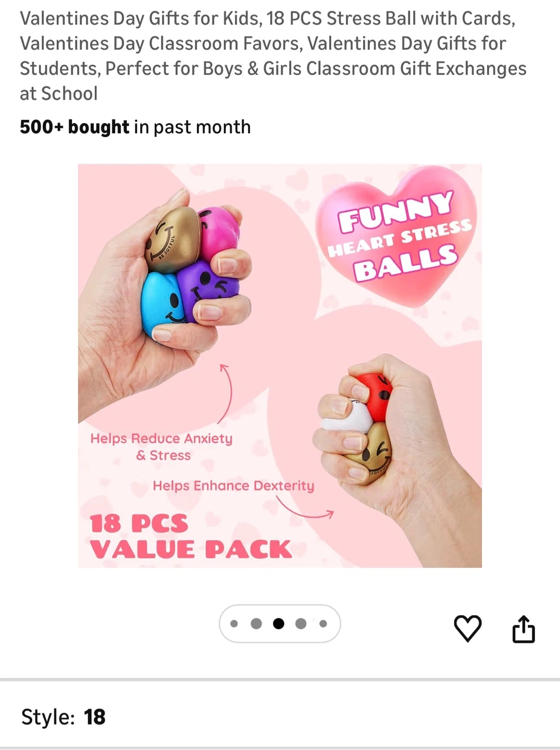Select the fifth image pagination dot
The image size is (560, 750).
pyautogui.click(x=323, y=623)
